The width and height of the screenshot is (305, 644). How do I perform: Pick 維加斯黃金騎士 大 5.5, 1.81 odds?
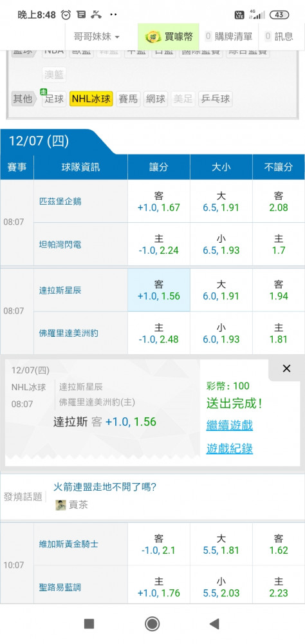tap(221, 544)
